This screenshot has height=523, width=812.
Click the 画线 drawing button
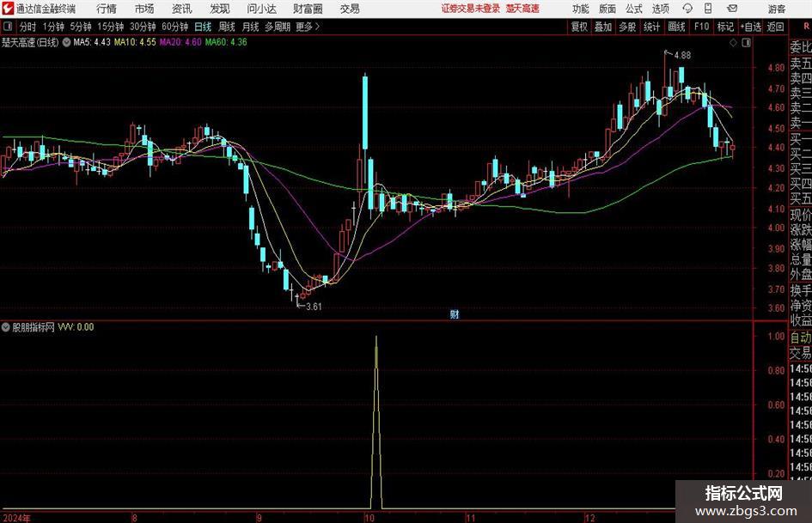676,27
